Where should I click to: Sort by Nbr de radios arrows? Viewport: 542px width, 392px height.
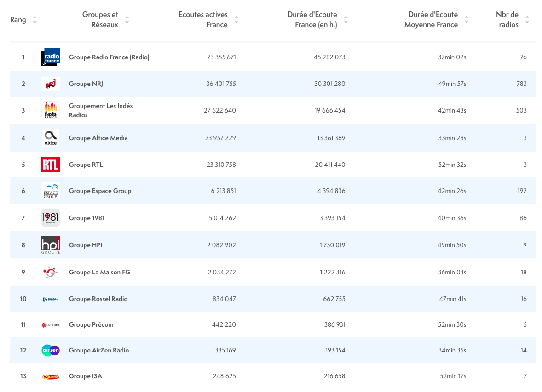(527, 20)
